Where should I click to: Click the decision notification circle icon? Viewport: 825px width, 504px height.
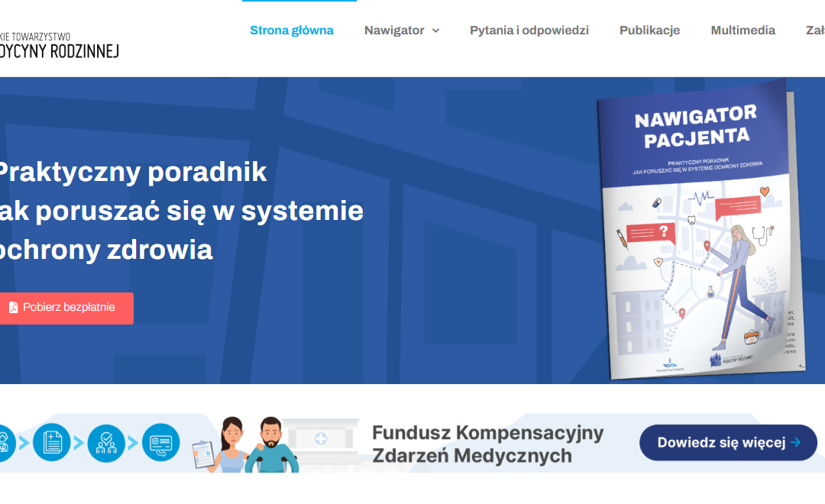(160, 443)
